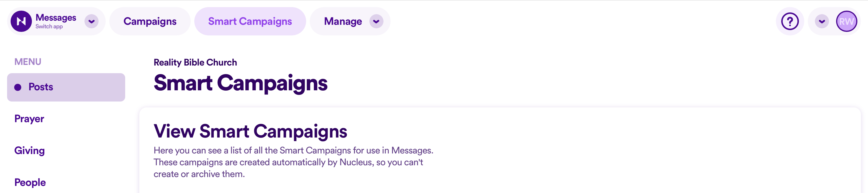868x193 pixels.
Task: Click the MENU sidebar header label
Action: [28, 62]
